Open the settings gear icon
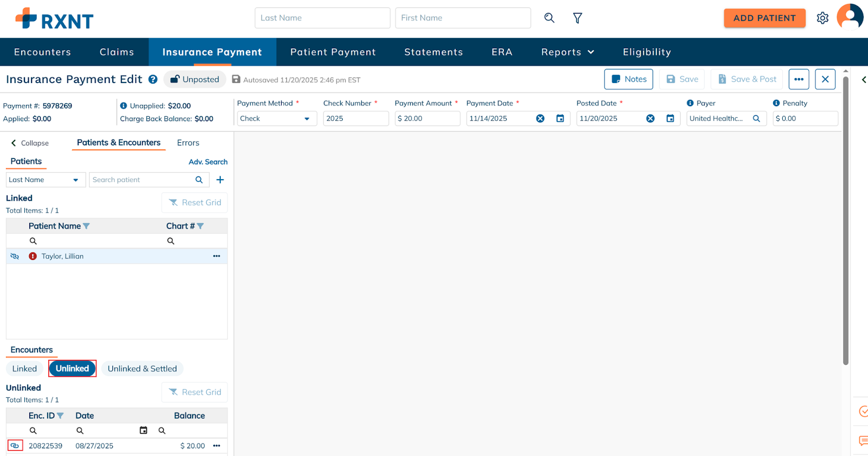The image size is (868, 456). pyautogui.click(x=822, y=18)
